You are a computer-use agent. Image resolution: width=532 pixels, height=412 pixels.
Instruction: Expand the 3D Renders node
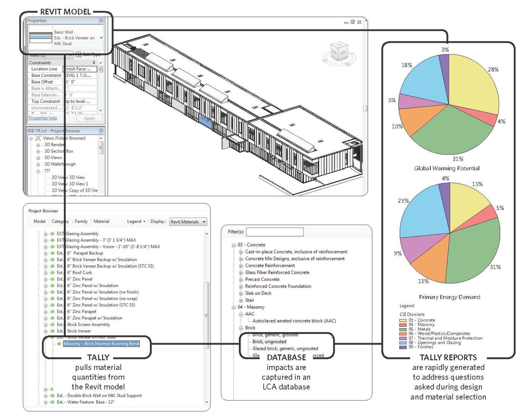pos(38,145)
